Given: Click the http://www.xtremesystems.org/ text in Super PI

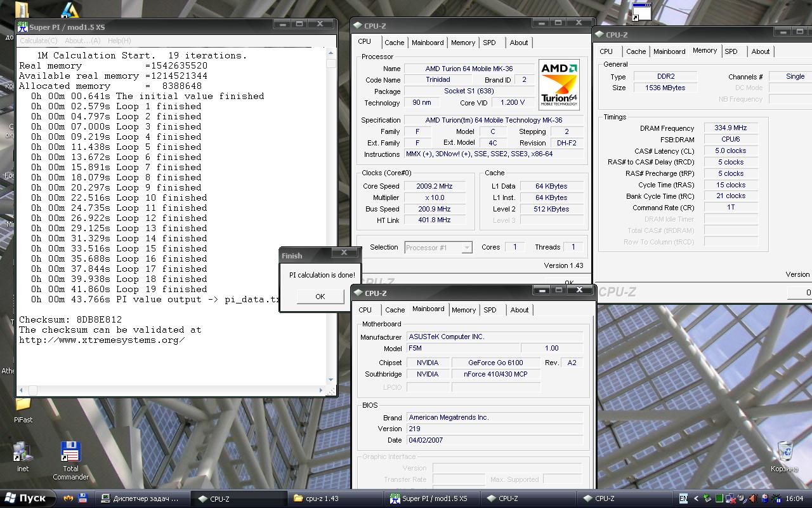Looking at the screenshot, I should click(102, 340).
